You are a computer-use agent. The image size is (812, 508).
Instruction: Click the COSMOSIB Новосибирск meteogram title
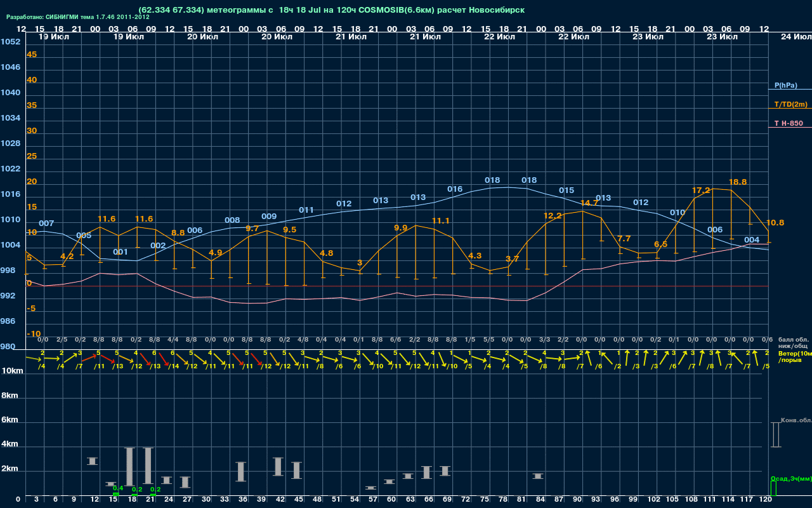(x=331, y=11)
